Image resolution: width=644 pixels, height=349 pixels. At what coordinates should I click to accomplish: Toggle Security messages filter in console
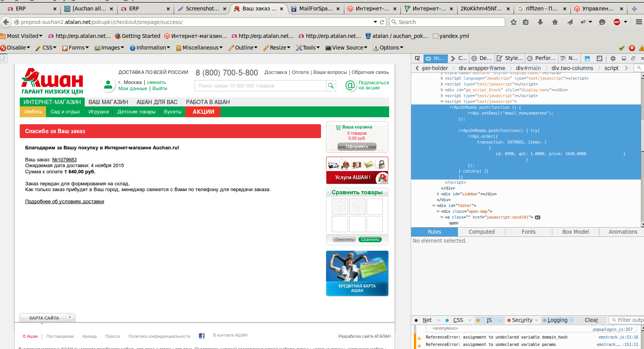[522, 320]
